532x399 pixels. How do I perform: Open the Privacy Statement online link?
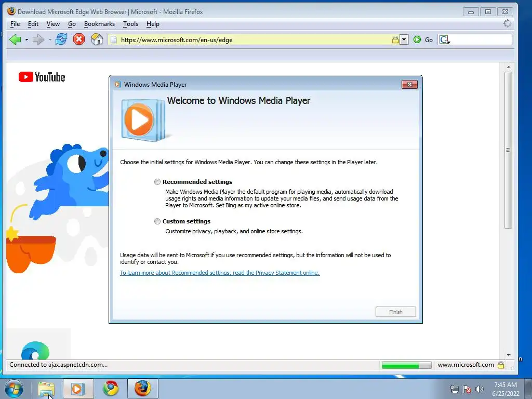pos(220,273)
